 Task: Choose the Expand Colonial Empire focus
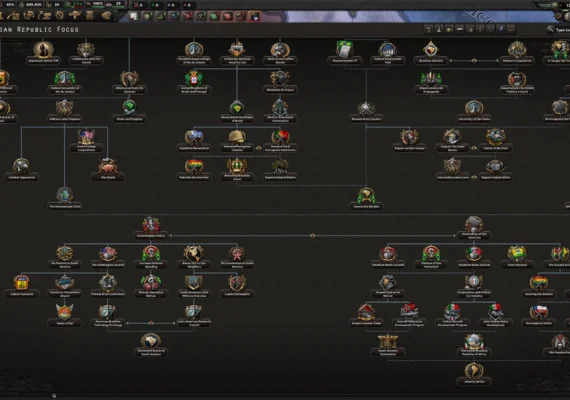tap(280, 170)
